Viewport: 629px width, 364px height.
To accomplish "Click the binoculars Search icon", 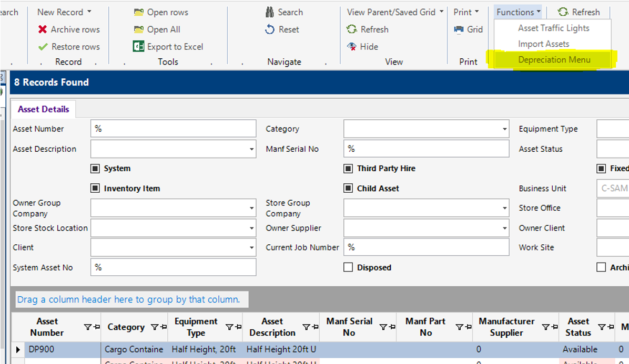I will (x=270, y=12).
